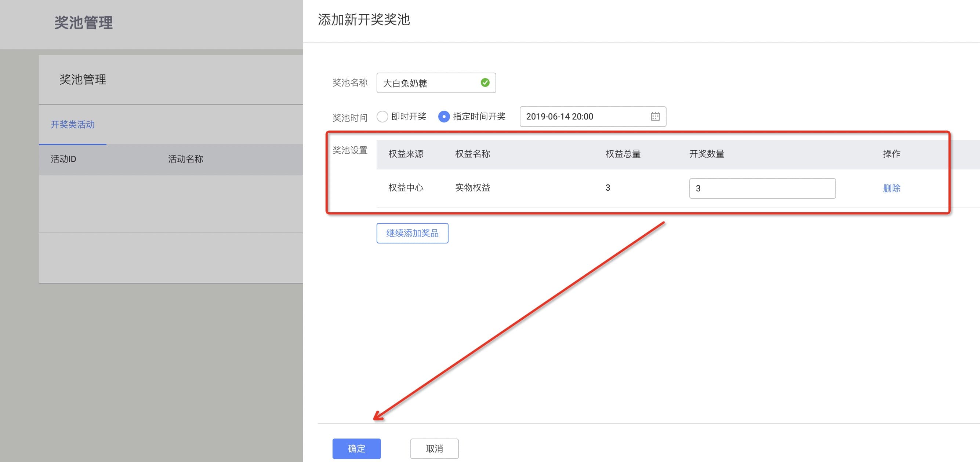980x462 pixels.
Task: Click the 添加新开奖奖池 dialog title
Action: click(364, 20)
